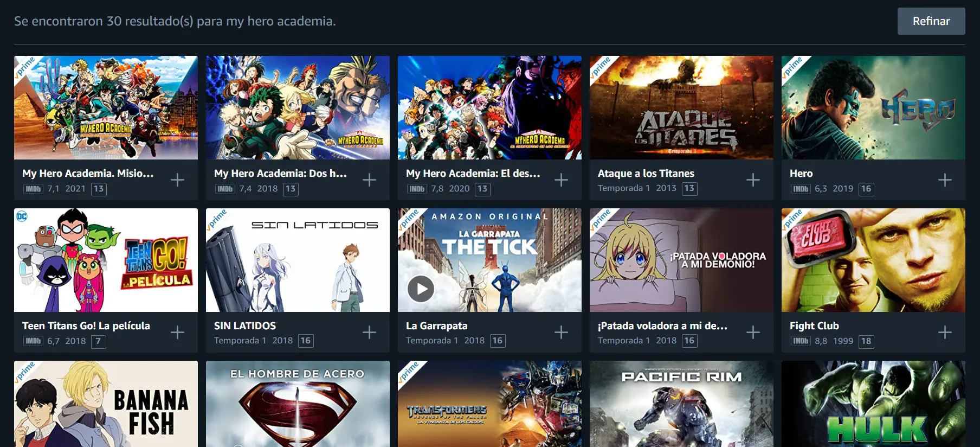Click IMDb badge under Teen Titans Go!
The width and height of the screenshot is (980, 447).
[x=33, y=341]
